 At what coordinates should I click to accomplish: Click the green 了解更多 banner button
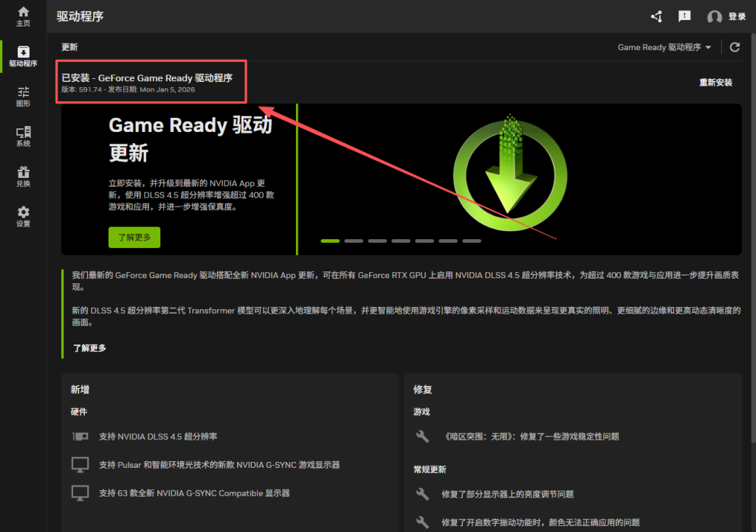134,237
